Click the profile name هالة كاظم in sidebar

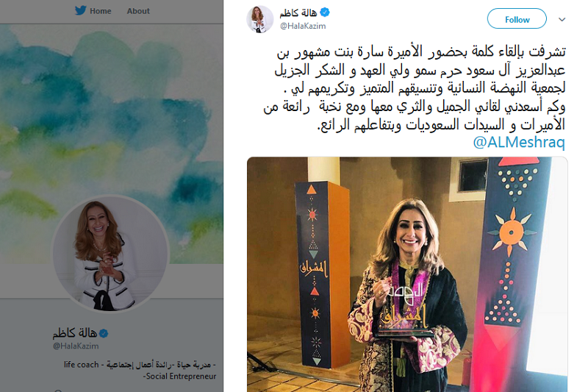(75, 332)
